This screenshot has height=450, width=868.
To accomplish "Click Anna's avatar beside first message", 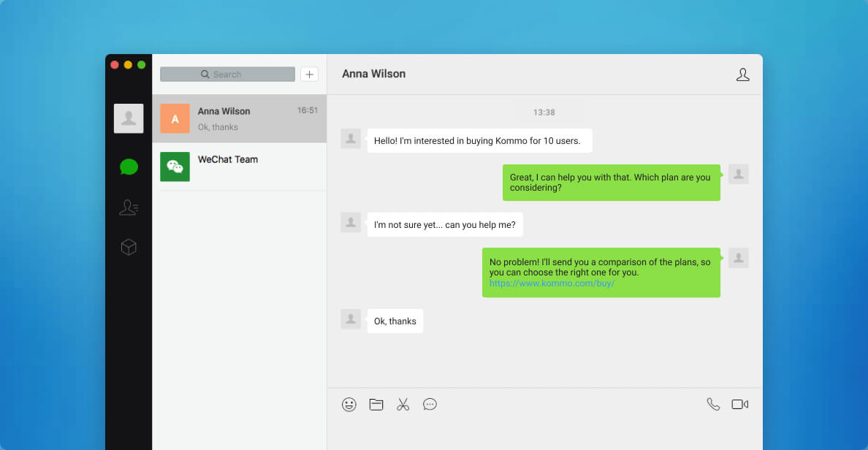I will (351, 139).
